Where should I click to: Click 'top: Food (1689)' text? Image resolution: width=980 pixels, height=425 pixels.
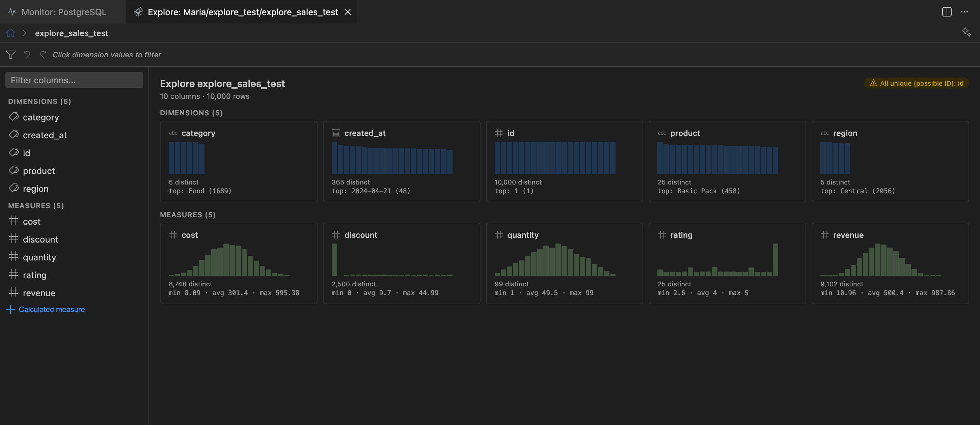[x=200, y=191]
